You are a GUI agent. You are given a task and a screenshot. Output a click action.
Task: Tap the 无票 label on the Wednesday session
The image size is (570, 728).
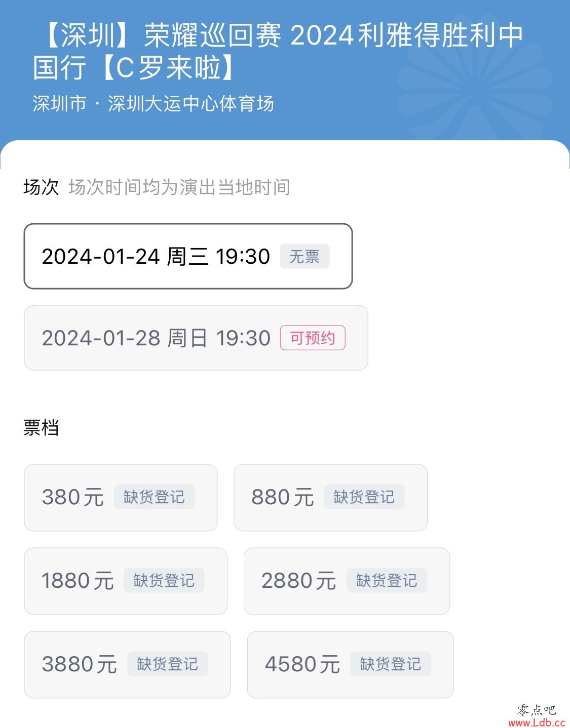[x=305, y=256]
